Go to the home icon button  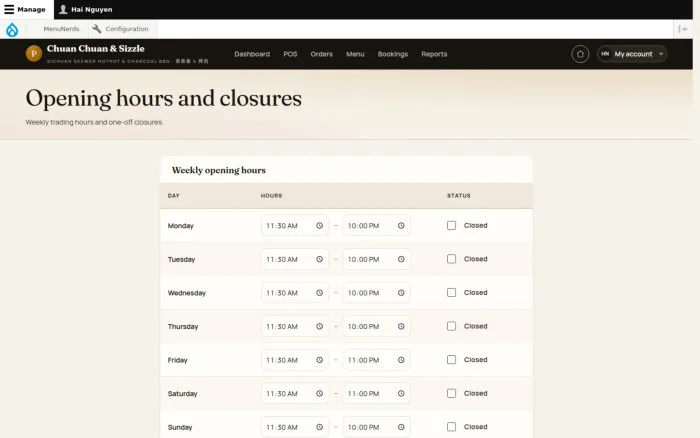(580, 54)
